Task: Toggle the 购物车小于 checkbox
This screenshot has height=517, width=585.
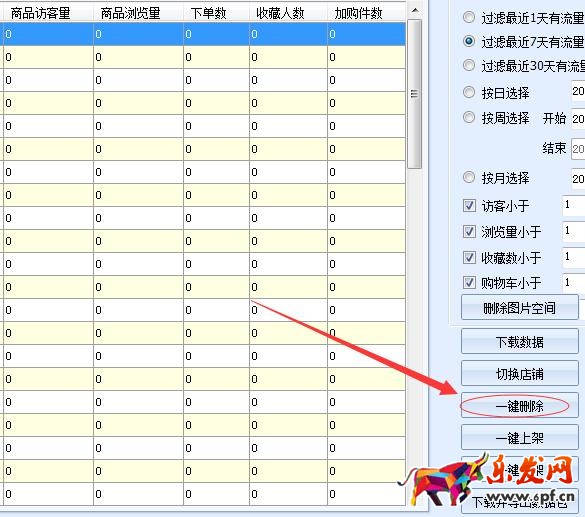Action: pos(469,283)
